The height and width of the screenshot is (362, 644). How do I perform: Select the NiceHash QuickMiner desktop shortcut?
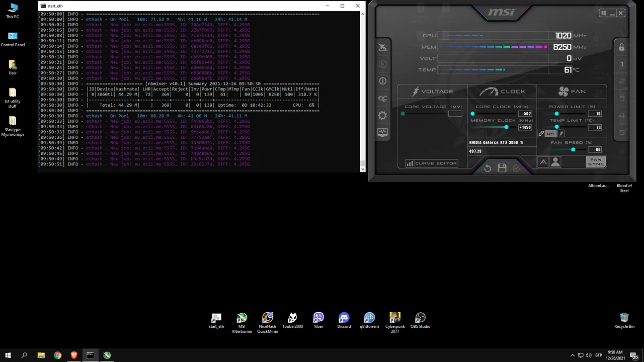coord(268,323)
